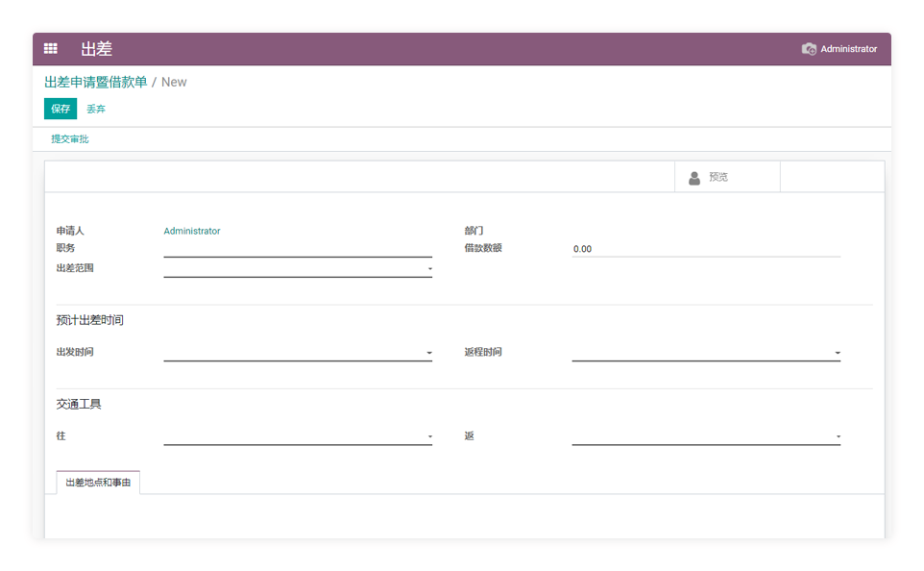Open the apps grid menu icon
924x571 pixels.
51,49
